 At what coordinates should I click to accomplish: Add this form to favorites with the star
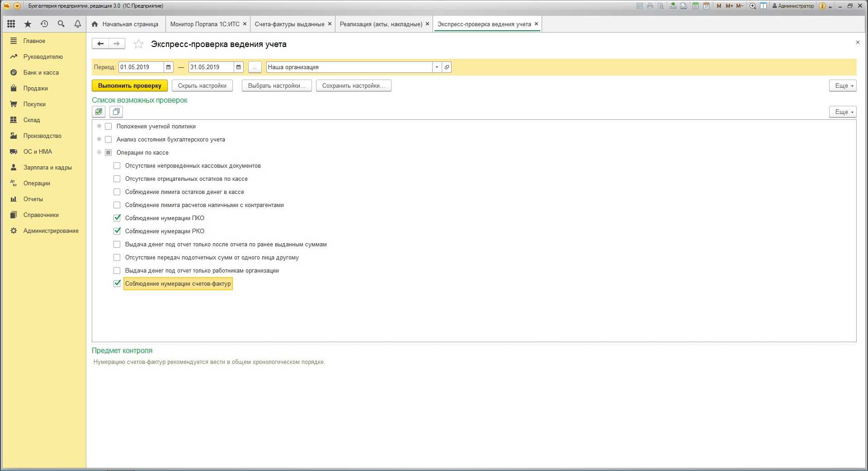(x=138, y=44)
